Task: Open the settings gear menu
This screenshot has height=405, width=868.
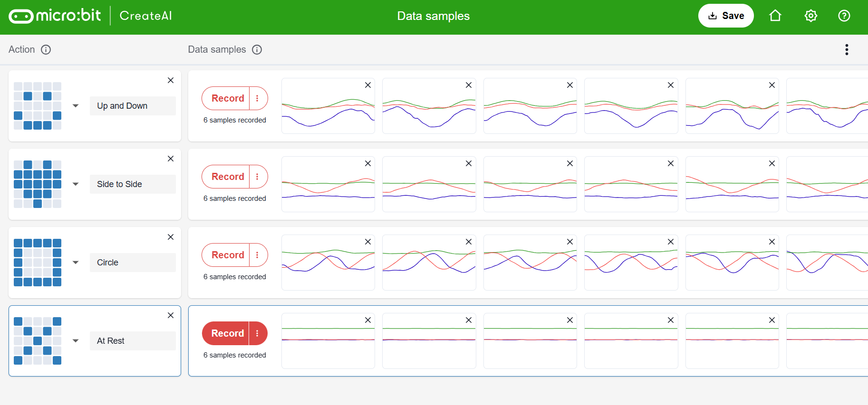Action: tap(810, 16)
